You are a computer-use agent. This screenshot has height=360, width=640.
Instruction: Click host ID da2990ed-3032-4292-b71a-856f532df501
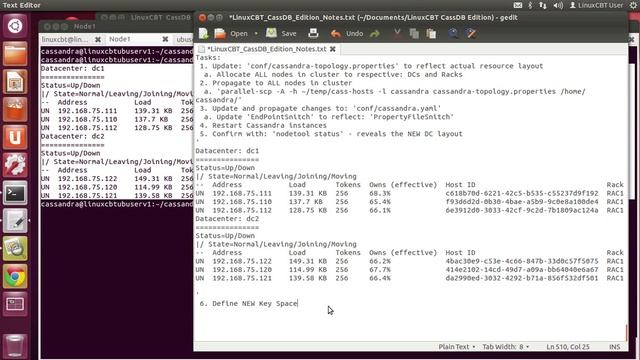coord(522,278)
